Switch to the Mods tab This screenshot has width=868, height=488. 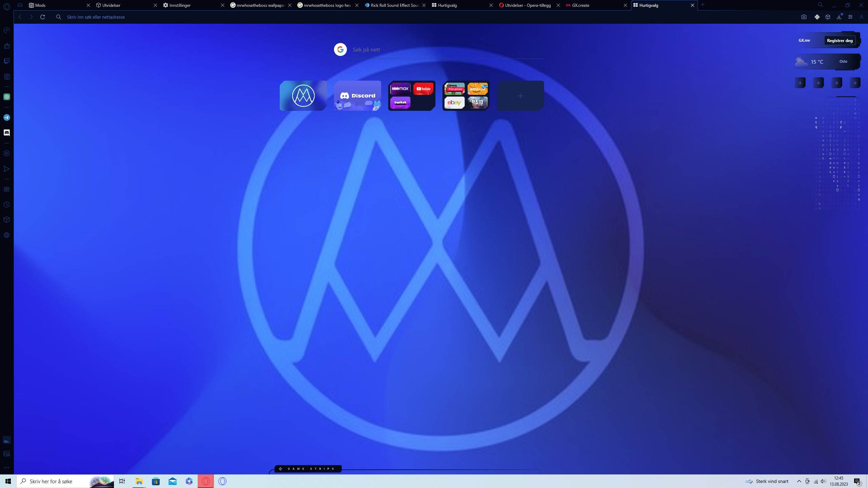41,5
